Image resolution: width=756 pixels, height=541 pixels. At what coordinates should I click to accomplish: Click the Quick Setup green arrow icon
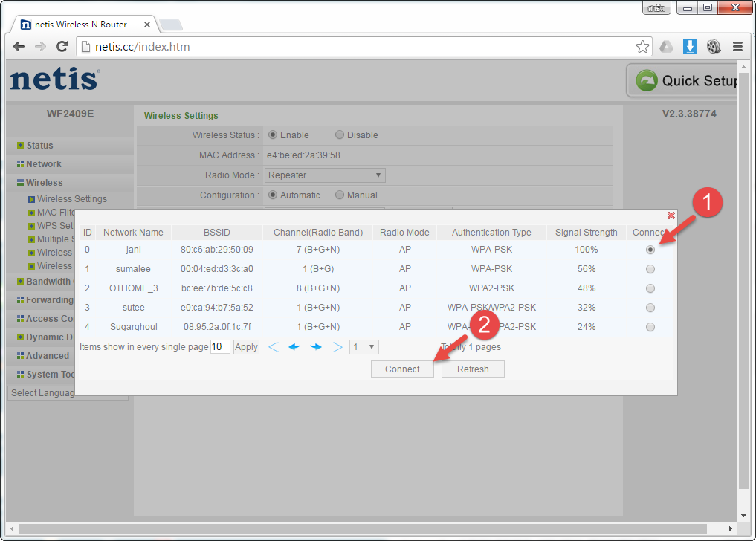tap(647, 80)
